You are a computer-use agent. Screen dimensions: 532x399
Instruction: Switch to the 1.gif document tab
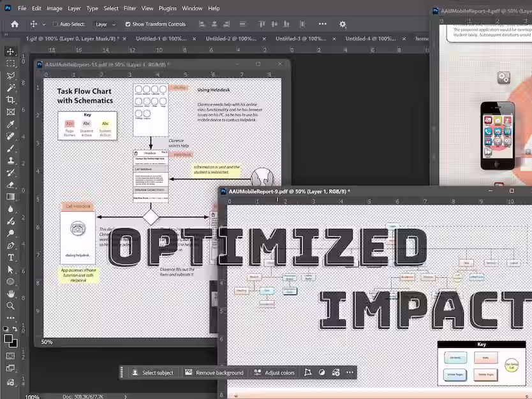coord(72,39)
